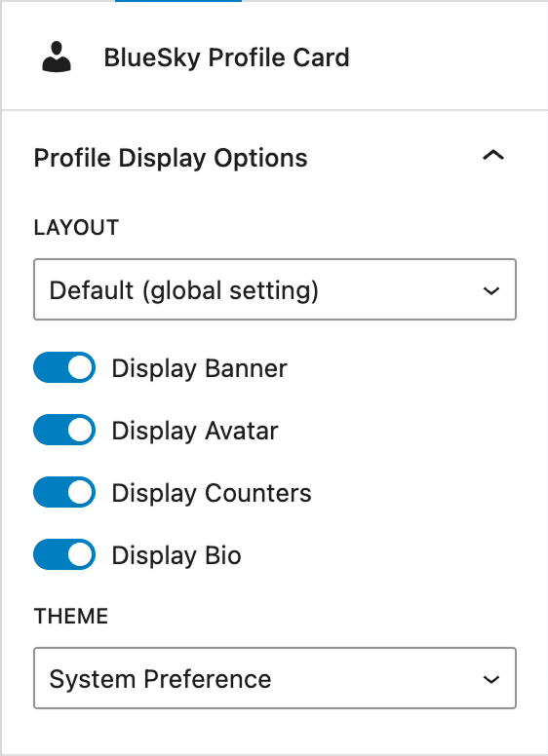This screenshot has width=548, height=756.
Task: Click the LAYOUT label
Action: 76,228
